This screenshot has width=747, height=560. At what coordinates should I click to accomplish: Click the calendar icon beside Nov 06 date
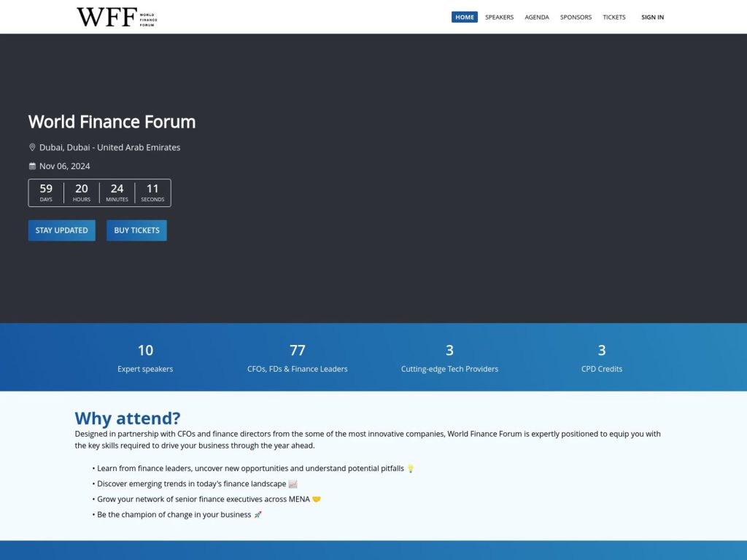32,166
